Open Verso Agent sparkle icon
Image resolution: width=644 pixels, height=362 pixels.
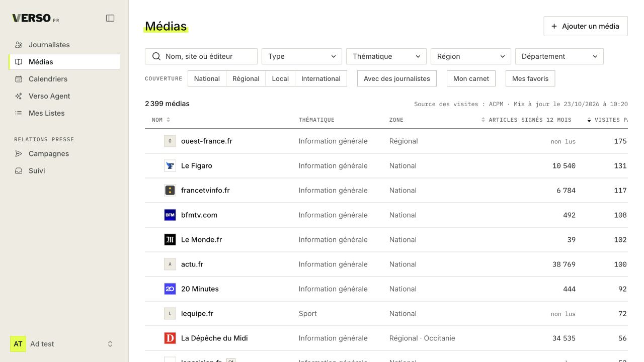coord(19,96)
